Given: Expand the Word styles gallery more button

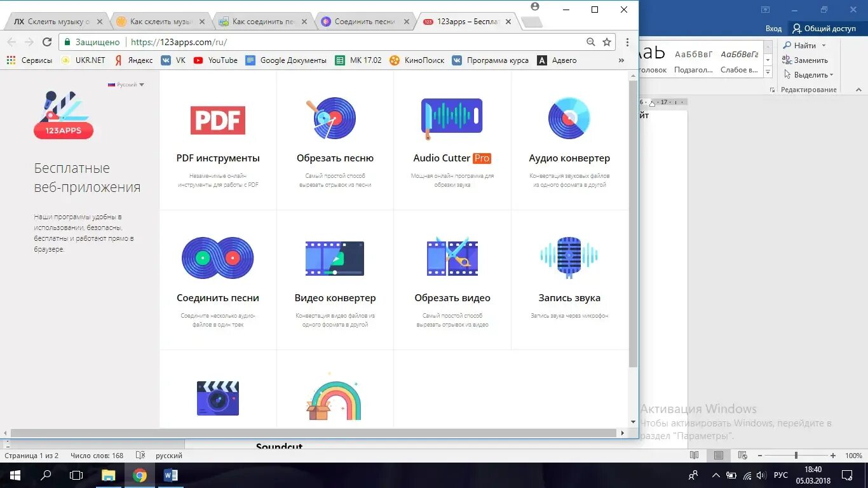Looking at the screenshot, I should click(768, 71).
